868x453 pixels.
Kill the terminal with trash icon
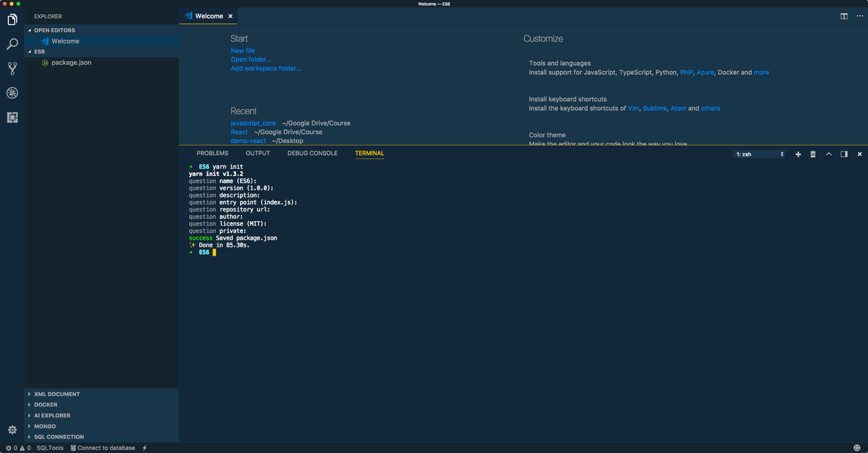[x=813, y=154]
